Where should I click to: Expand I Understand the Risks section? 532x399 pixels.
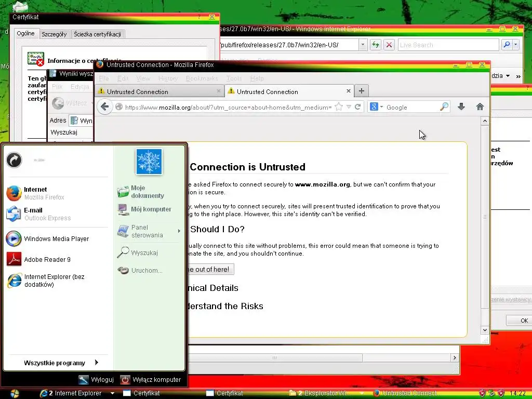point(225,306)
